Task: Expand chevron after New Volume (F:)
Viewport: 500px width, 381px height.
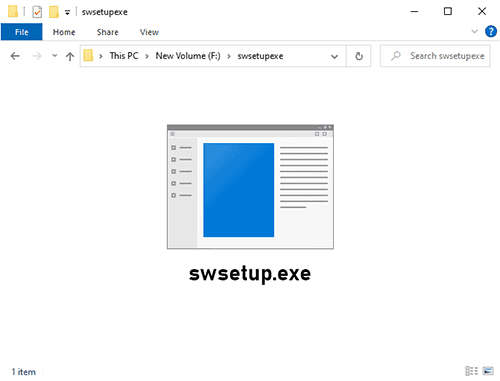Action: point(229,56)
